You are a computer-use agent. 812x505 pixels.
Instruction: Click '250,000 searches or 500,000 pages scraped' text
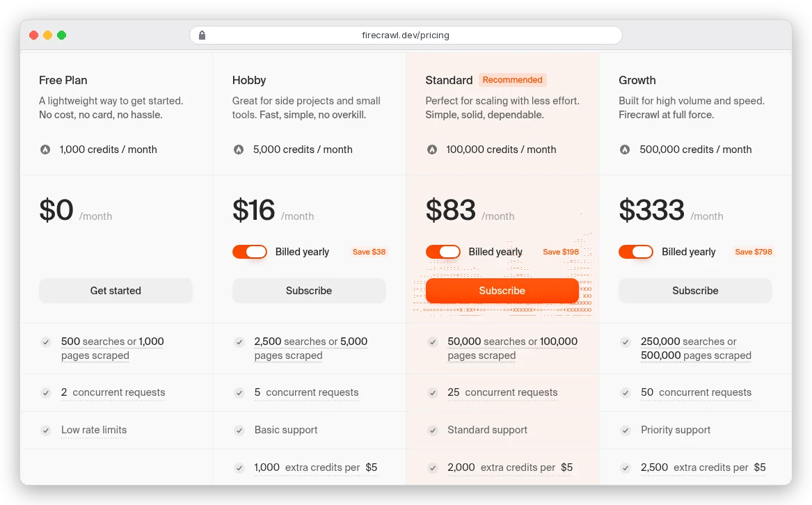click(696, 348)
